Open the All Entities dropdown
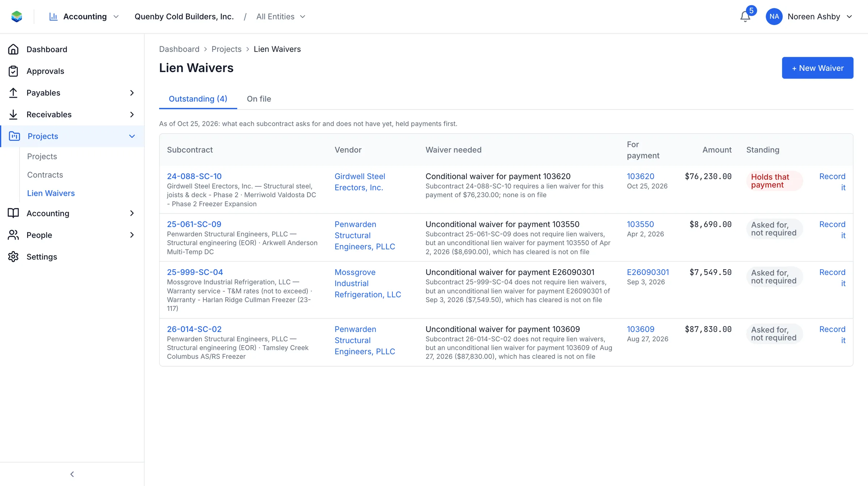This screenshot has height=486, width=868. [x=281, y=17]
